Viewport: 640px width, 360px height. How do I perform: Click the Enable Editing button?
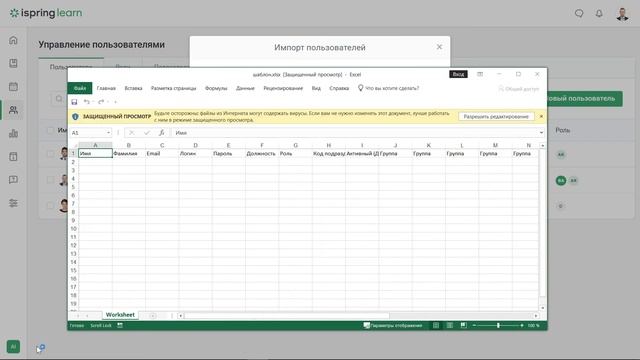point(496,116)
